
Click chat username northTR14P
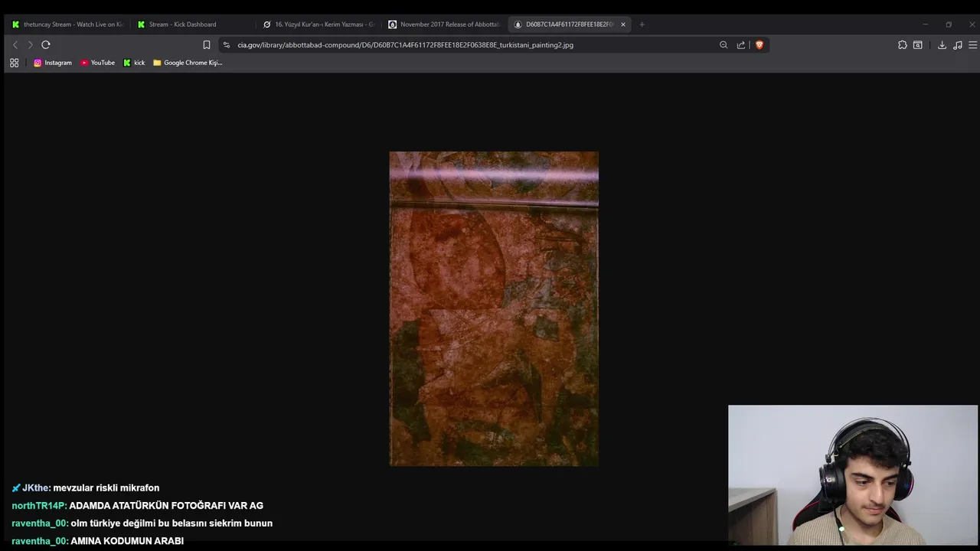click(x=39, y=506)
